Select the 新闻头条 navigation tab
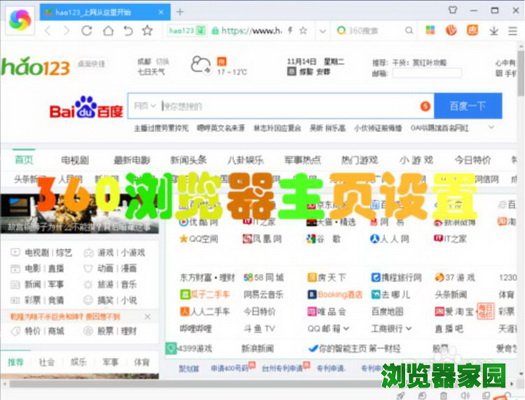The width and height of the screenshot is (525, 400). click(x=189, y=160)
